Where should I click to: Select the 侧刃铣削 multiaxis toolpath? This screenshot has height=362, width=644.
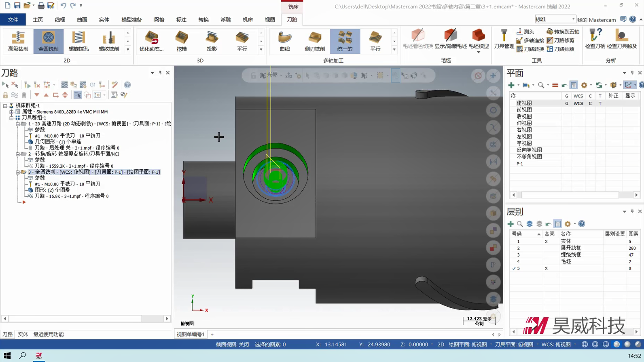coord(315,41)
